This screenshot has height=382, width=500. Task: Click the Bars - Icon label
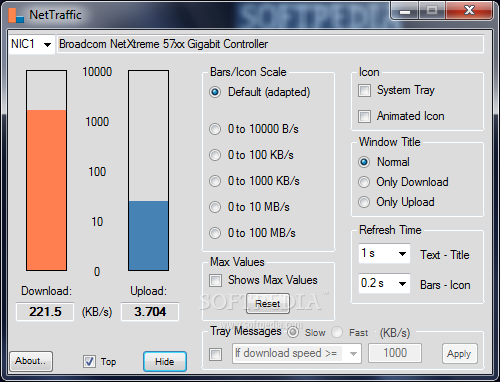point(445,285)
